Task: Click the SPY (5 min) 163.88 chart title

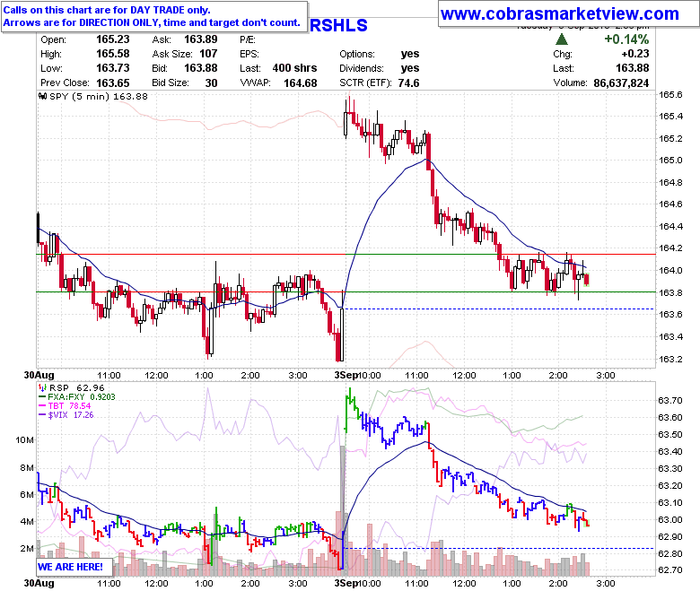Action: point(98,96)
